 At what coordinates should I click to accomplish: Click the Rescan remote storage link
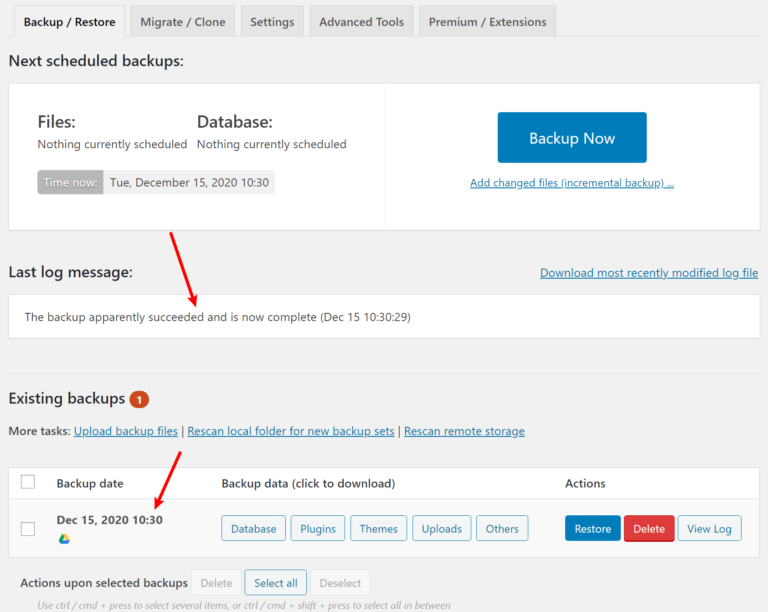[x=464, y=431]
